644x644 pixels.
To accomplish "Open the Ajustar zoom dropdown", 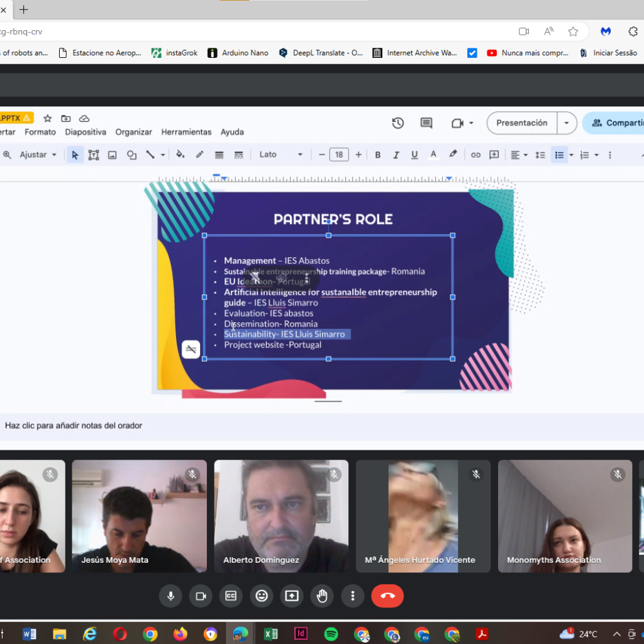I will 38,155.
